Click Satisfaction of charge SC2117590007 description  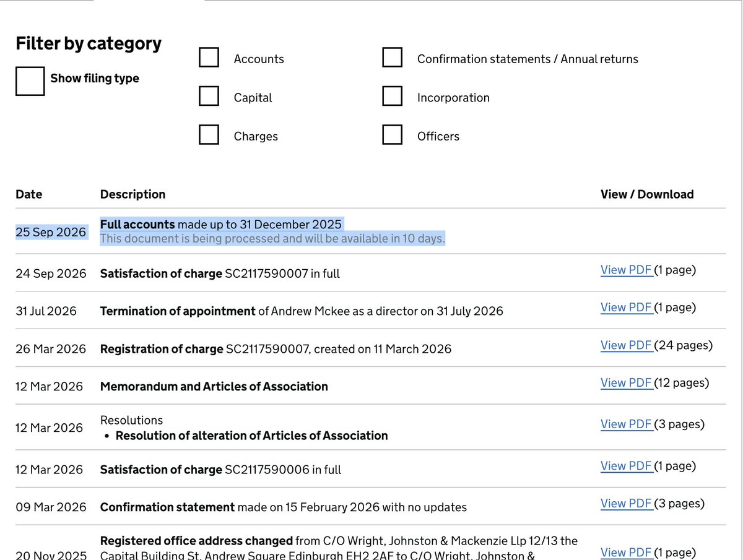[220, 274]
